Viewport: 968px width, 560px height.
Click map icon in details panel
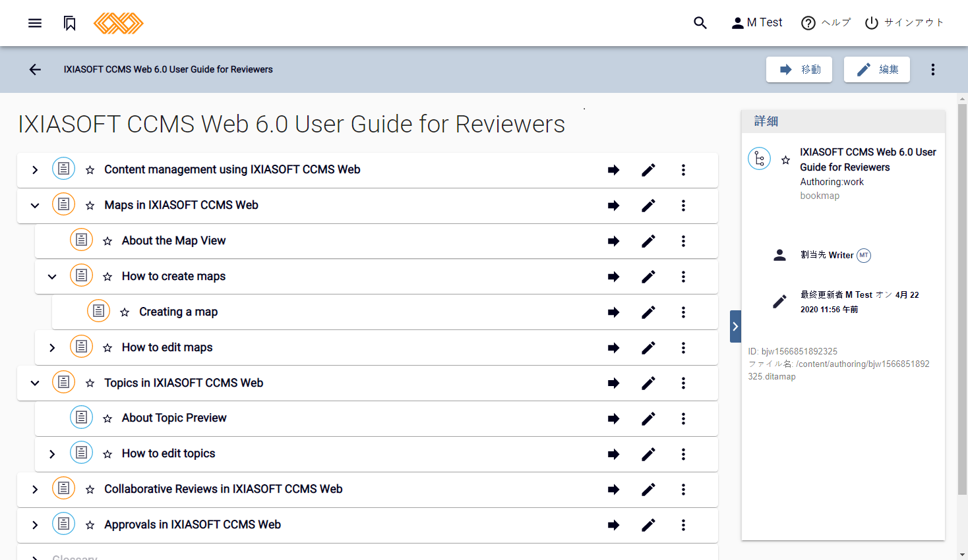760,159
